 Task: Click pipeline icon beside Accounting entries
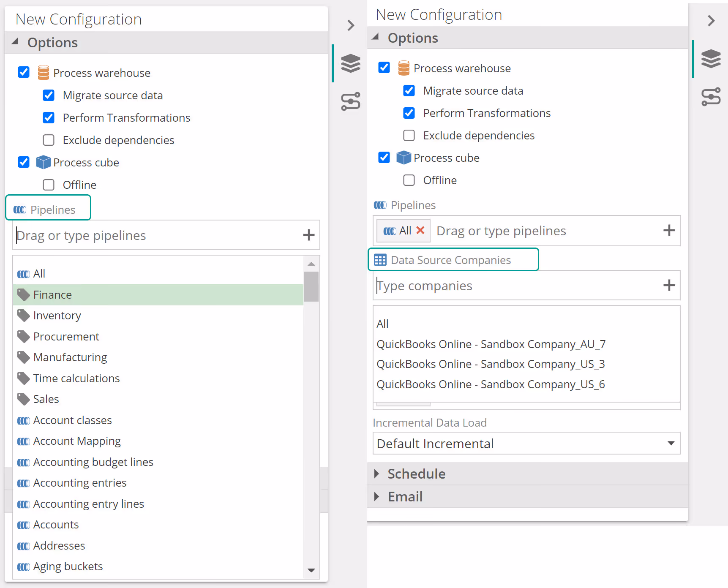(x=23, y=483)
